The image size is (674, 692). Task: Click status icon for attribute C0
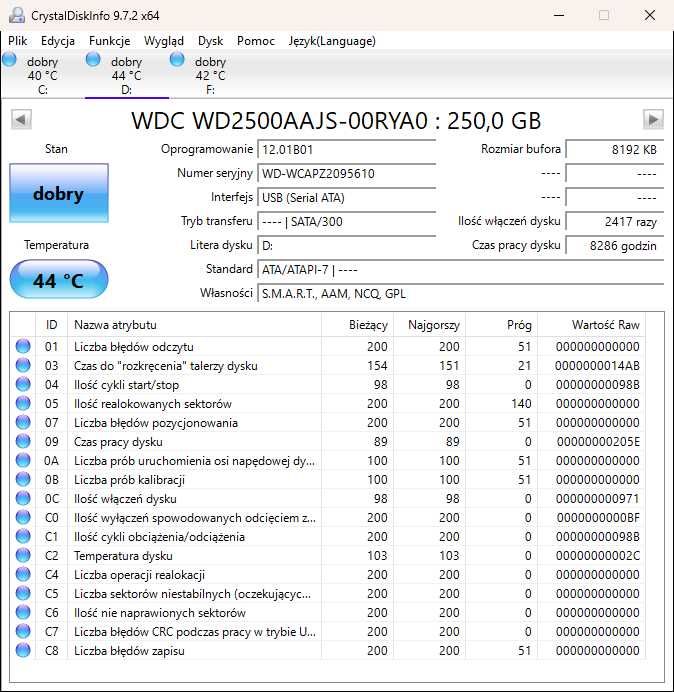23,517
